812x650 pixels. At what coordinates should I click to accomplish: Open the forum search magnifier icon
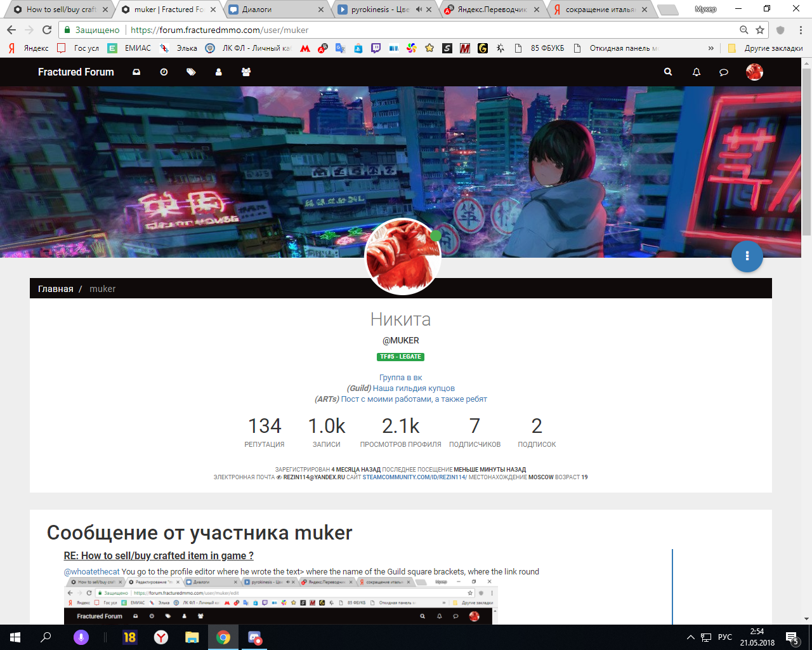coord(668,72)
